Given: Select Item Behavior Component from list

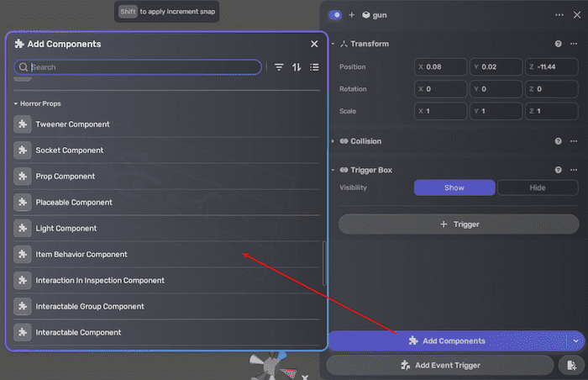Looking at the screenshot, I should 81,255.
